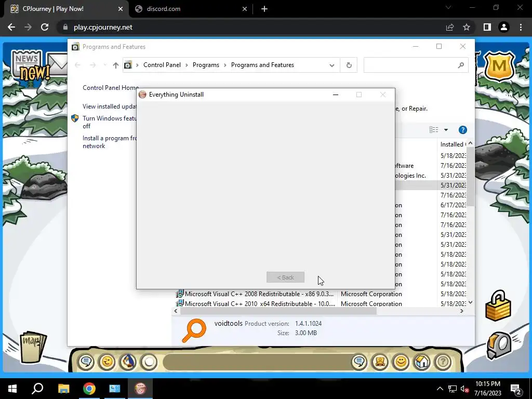Image resolution: width=532 pixels, height=399 pixels.
Task: Switch to the CPJourney Play Now tab
Action: point(64,9)
